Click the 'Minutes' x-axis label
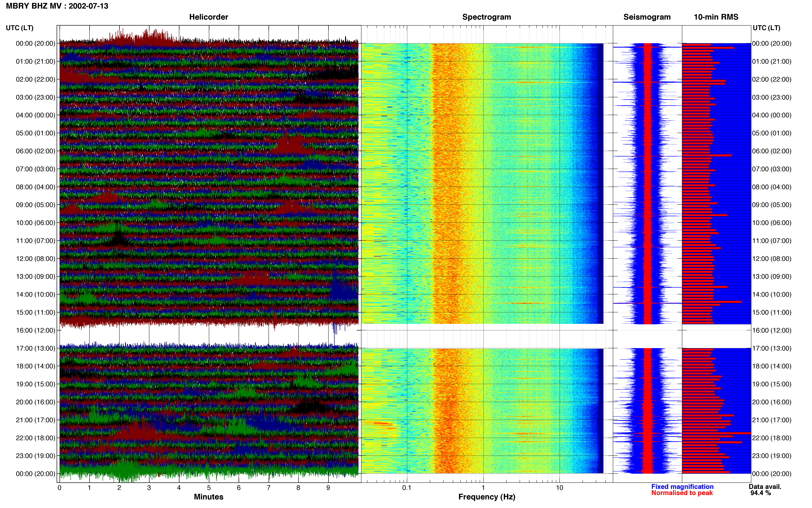Image resolution: width=812 pixels, height=508 pixels. pos(209,497)
